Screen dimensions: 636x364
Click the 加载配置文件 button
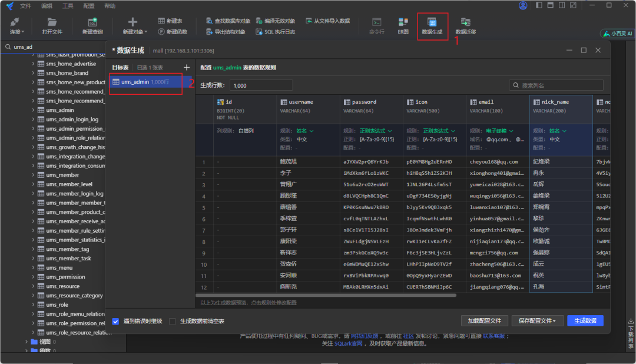point(484,321)
